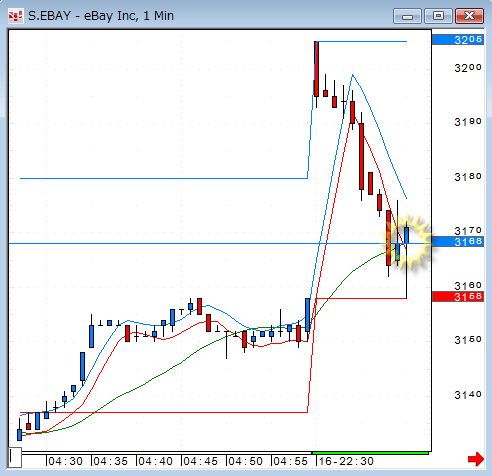Click the 3150 price axis value
Screen dimensions: 492x476
click(x=468, y=340)
